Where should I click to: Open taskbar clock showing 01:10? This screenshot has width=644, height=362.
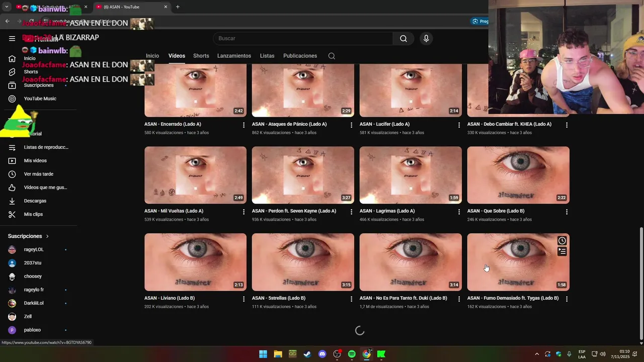tap(620, 354)
